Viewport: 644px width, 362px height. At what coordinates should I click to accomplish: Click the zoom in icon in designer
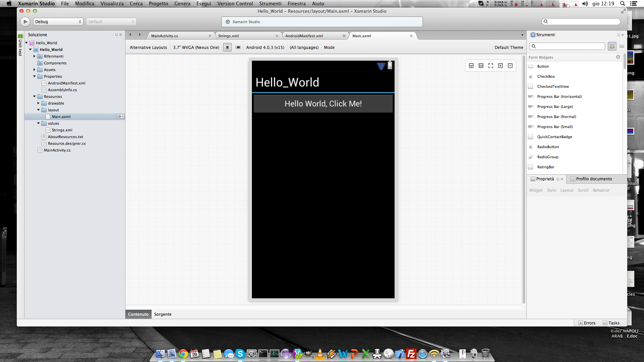(x=500, y=66)
